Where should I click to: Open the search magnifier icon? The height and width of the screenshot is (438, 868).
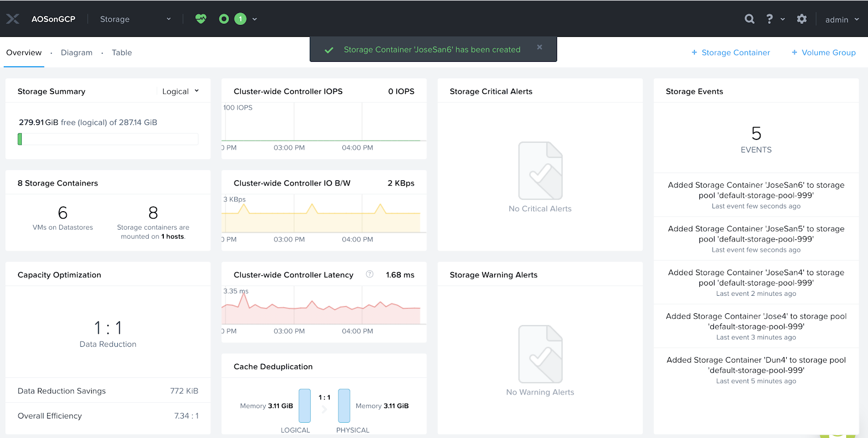[x=749, y=19]
